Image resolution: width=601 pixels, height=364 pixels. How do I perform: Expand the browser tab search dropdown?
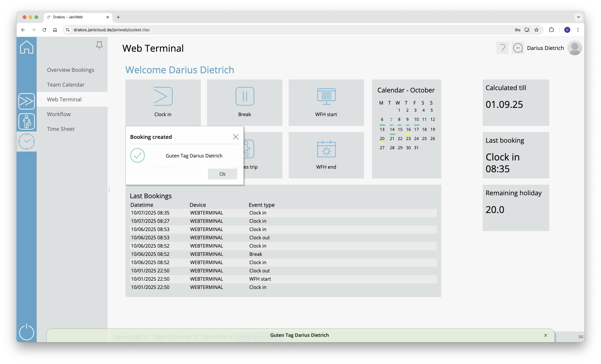(x=578, y=17)
